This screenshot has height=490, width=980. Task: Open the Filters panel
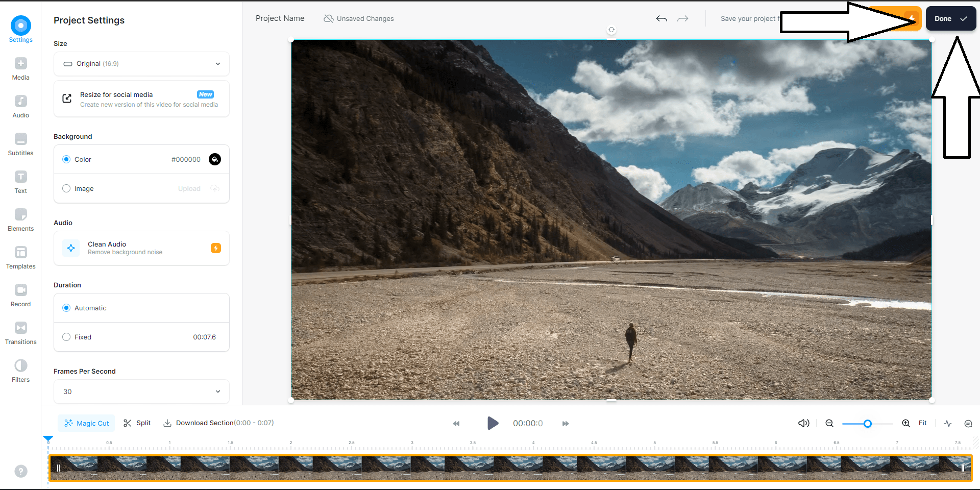point(20,370)
